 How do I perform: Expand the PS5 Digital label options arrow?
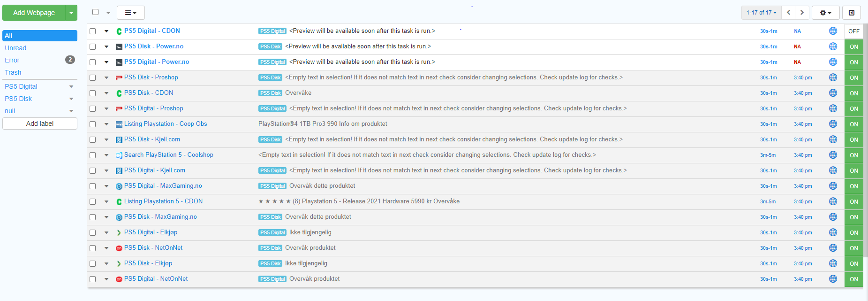coord(71,86)
